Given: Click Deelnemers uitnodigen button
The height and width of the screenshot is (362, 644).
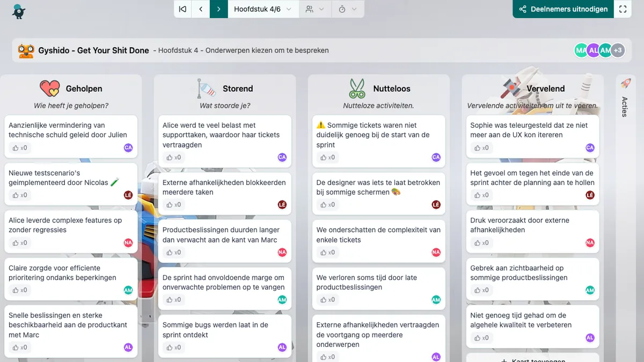Looking at the screenshot, I should pos(563,9).
